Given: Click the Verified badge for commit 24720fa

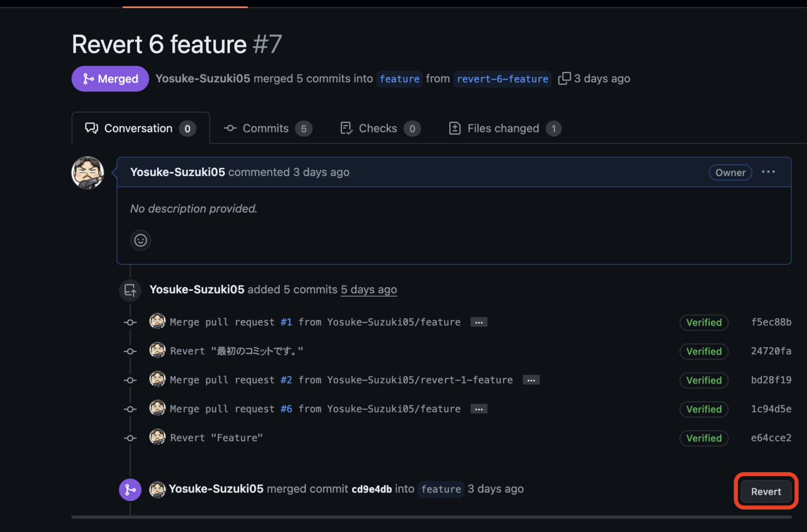Looking at the screenshot, I should pos(703,351).
